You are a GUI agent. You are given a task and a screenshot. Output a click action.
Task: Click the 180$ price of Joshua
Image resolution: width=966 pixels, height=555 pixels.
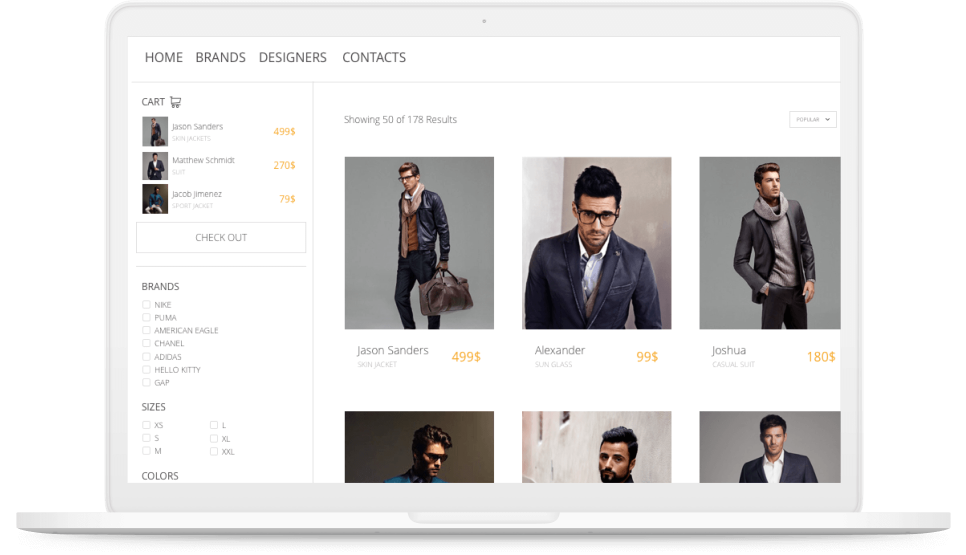[x=821, y=357]
